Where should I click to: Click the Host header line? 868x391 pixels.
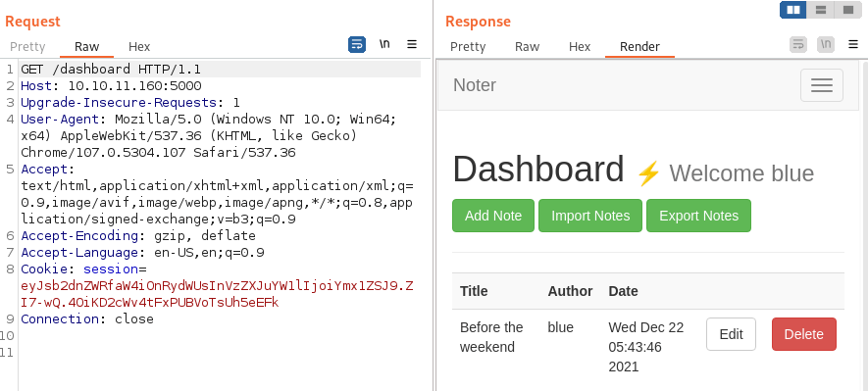(x=111, y=86)
